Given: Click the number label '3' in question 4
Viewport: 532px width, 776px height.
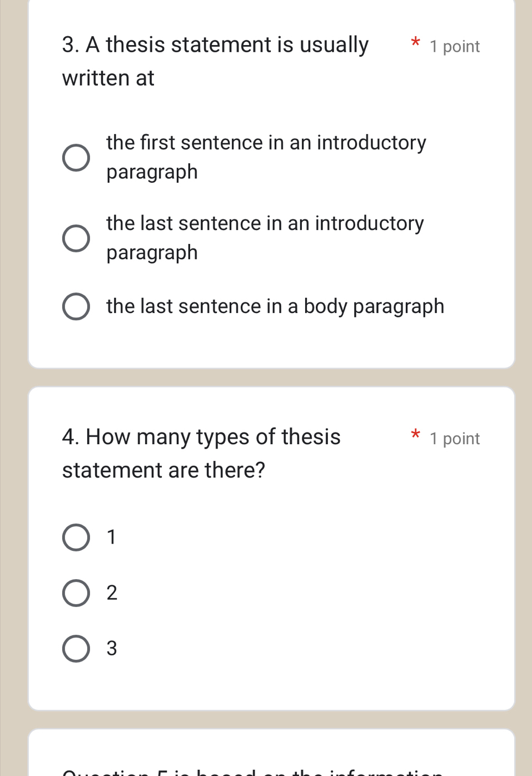Looking at the screenshot, I should tap(112, 649).
